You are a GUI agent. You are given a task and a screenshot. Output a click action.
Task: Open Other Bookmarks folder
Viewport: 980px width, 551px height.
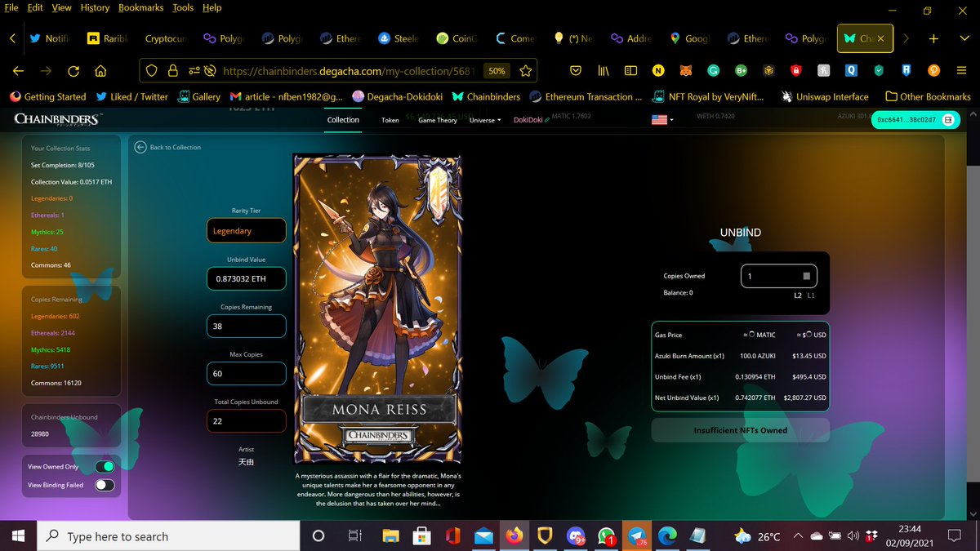(x=928, y=96)
